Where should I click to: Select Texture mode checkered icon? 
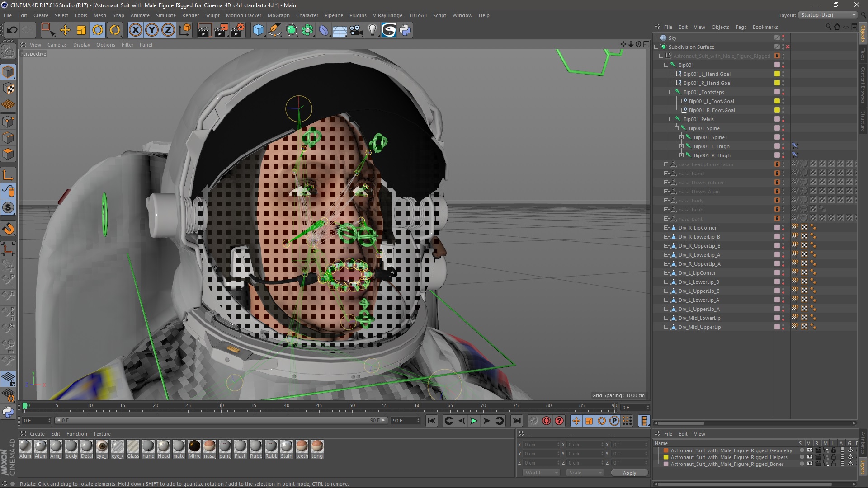coord(8,89)
